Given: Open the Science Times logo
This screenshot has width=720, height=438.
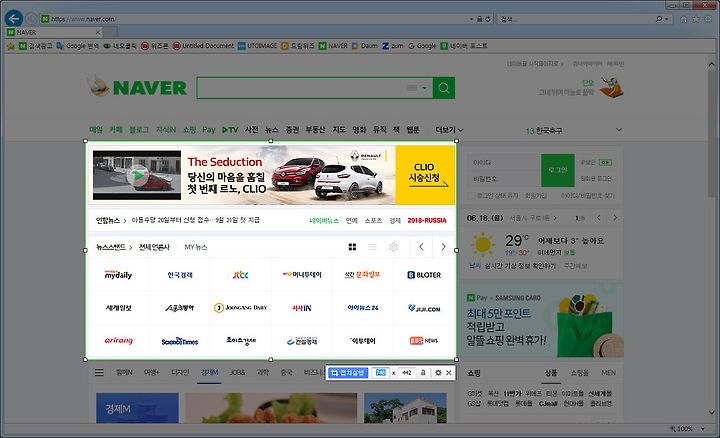Looking at the screenshot, I should click(180, 341).
